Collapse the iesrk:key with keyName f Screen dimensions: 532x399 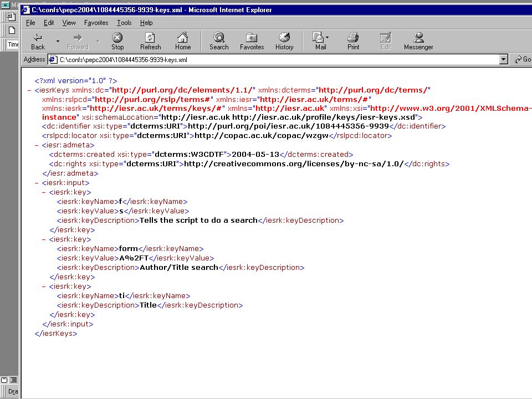coord(44,192)
